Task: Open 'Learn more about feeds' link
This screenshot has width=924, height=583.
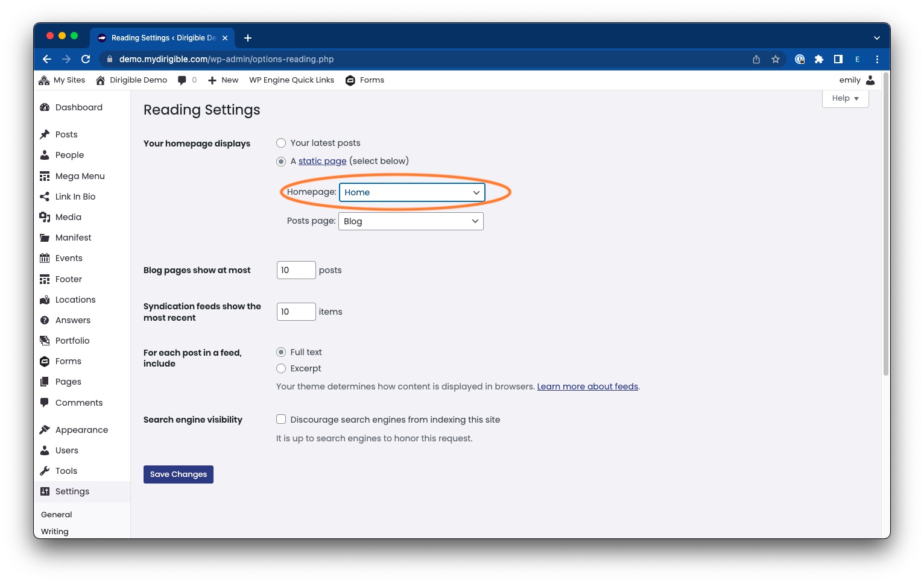Action: [x=587, y=386]
